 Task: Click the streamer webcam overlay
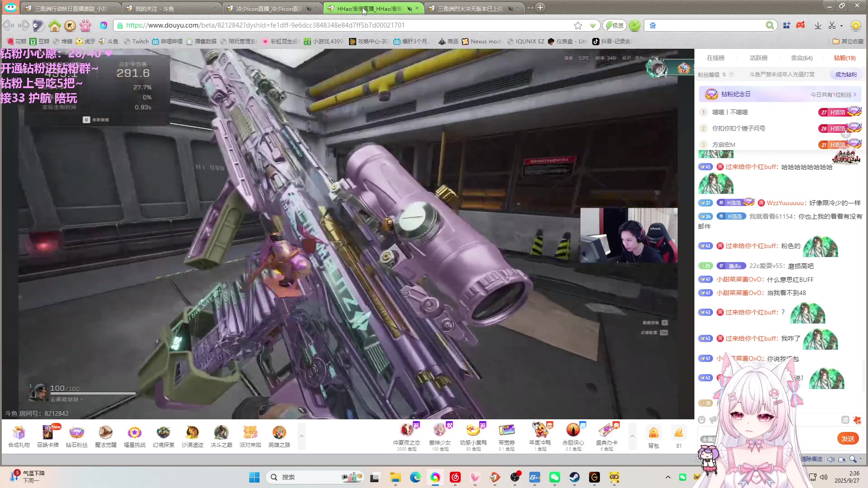click(629, 235)
